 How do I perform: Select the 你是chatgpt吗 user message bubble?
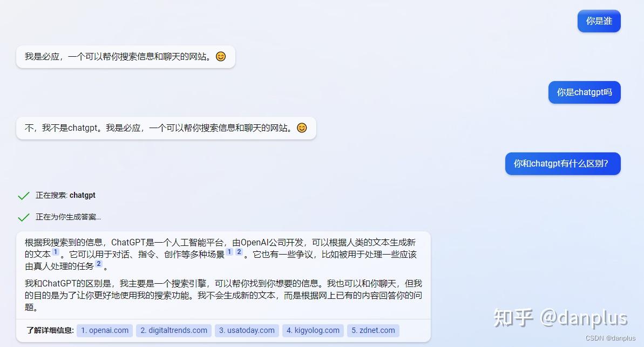click(x=585, y=92)
